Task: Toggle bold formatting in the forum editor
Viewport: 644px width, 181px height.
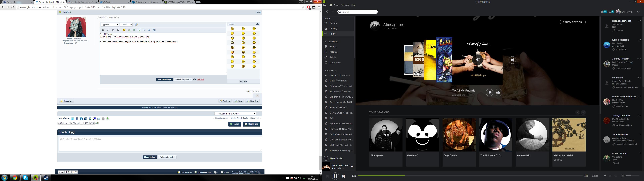Action: (103, 30)
